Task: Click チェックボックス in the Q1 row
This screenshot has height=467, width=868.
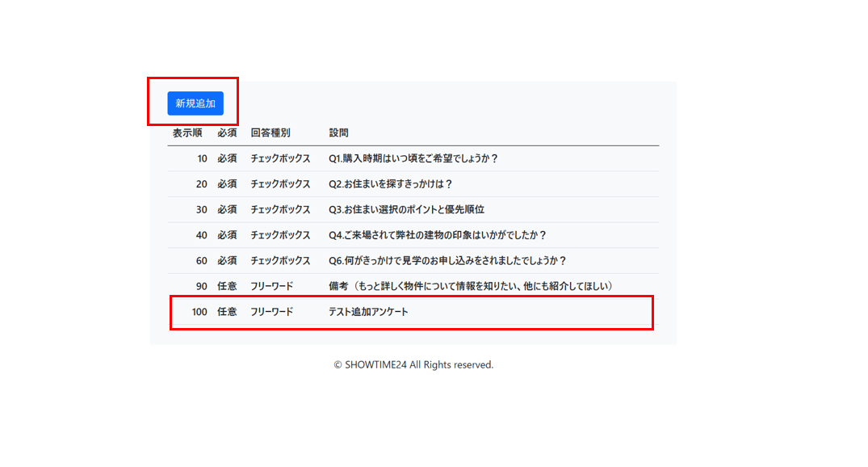Action: tap(280, 158)
